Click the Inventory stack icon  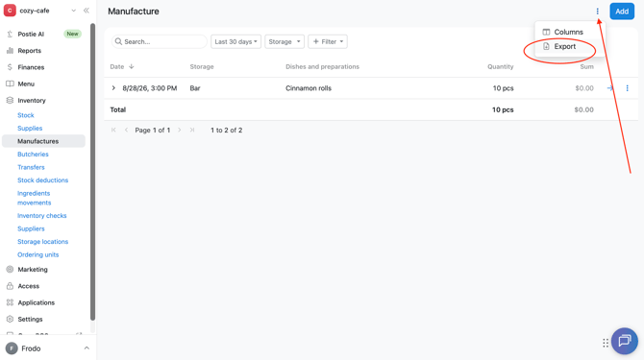(10, 101)
